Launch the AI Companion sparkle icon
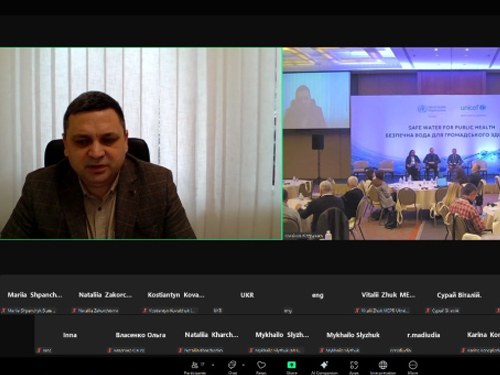This screenshot has width=500, height=375. [x=324, y=367]
